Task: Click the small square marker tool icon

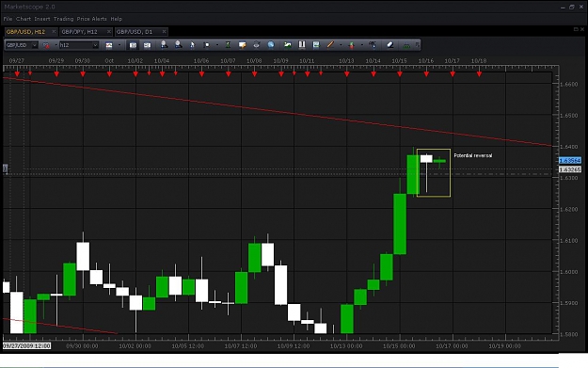Action: coord(206,45)
